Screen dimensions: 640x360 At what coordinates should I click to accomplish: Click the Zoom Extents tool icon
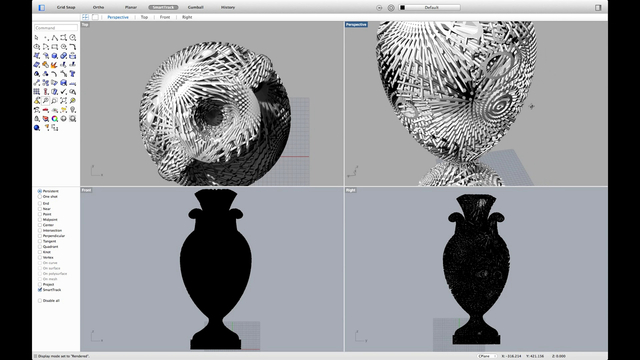(64, 100)
